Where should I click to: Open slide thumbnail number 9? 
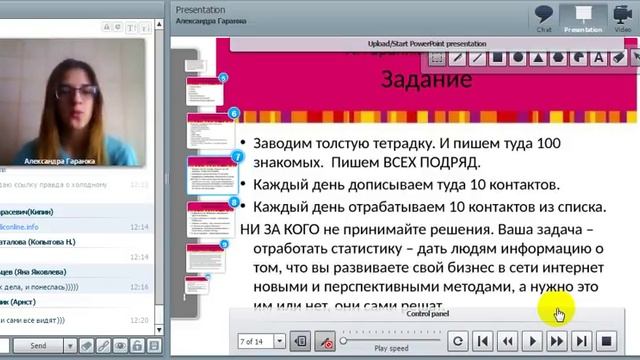point(205,258)
